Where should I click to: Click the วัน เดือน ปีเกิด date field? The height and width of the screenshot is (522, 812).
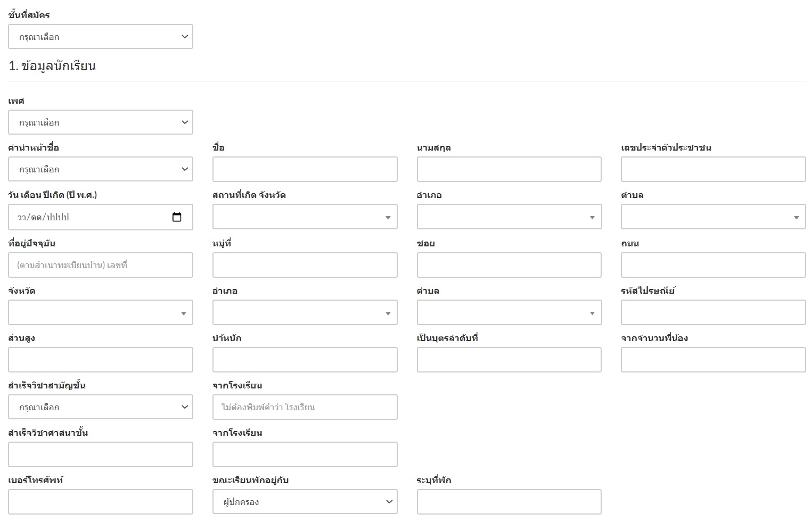click(x=101, y=217)
